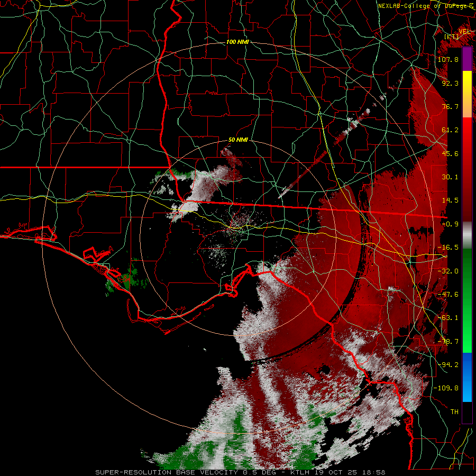Click the 61.2 velocity scale value
Viewport: 476px width, 476px height.
(450, 130)
